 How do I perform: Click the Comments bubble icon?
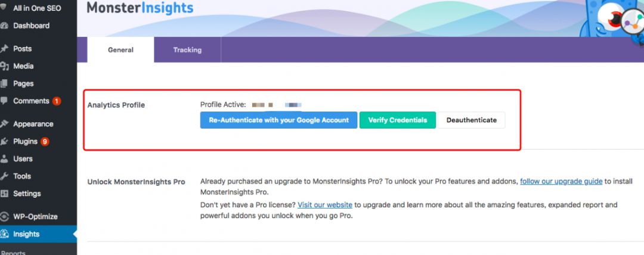[x=4, y=101]
